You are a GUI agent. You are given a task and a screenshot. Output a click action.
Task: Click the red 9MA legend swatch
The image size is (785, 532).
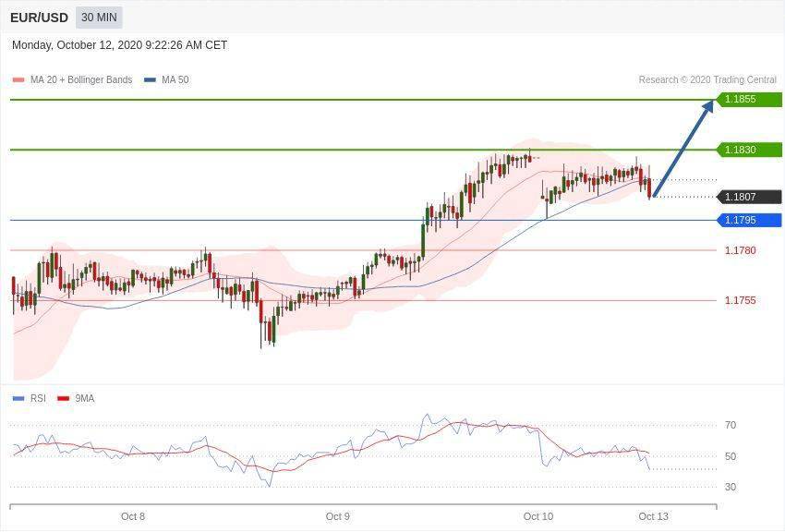click(x=64, y=398)
